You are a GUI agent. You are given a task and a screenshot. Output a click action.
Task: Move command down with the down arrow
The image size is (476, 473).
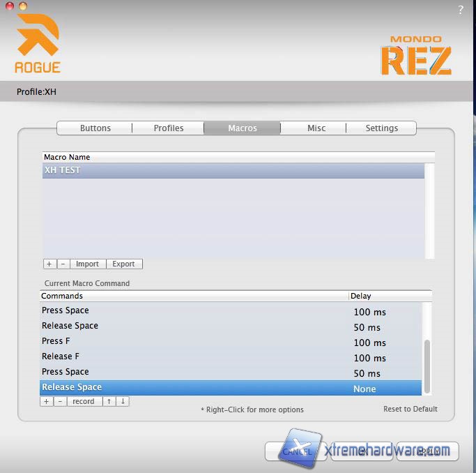pos(122,401)
